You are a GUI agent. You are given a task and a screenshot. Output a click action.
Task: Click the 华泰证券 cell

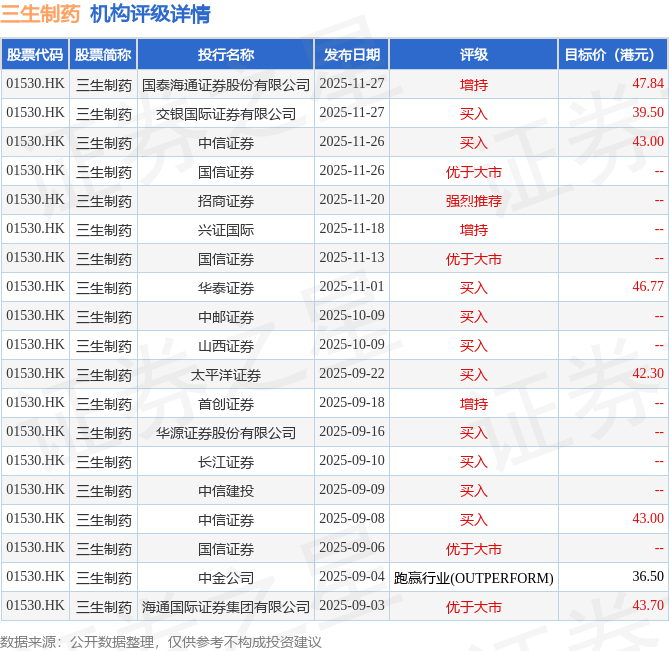pos(226,288)
